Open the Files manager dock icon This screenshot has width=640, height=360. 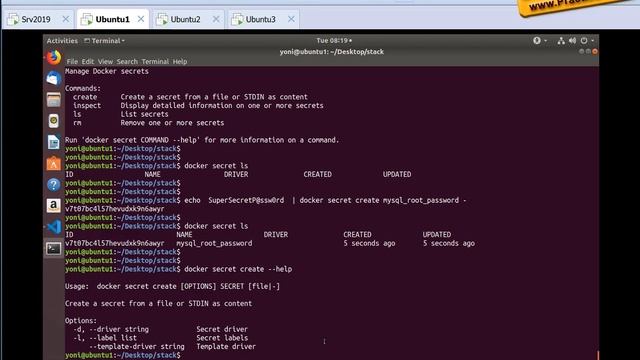[53, 100]
